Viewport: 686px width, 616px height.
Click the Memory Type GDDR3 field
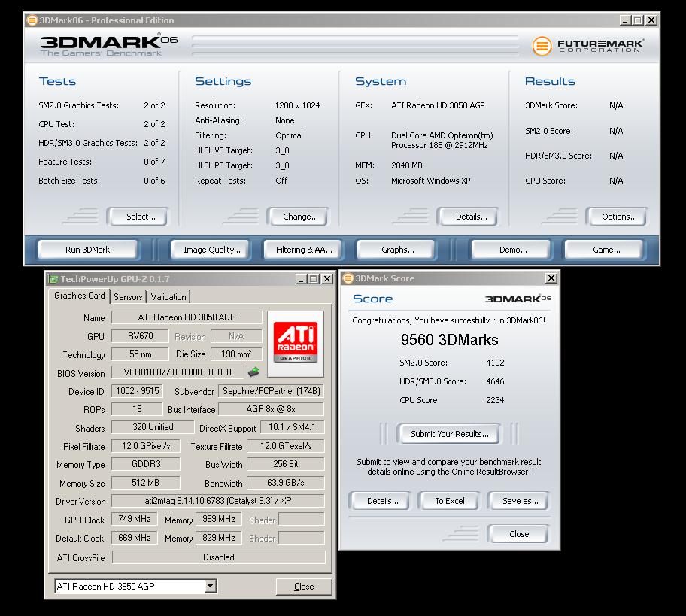(x=146, y=464)
